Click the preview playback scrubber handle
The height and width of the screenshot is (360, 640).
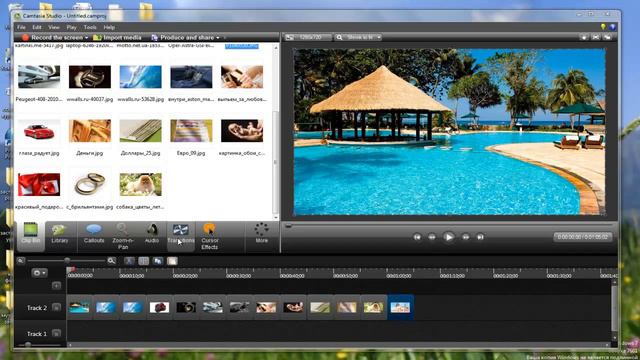coord(288,225)
